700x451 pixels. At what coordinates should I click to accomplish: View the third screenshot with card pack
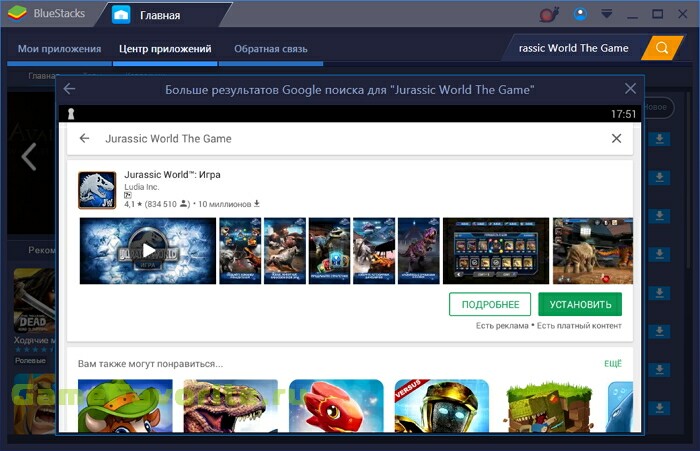[329, 251]
